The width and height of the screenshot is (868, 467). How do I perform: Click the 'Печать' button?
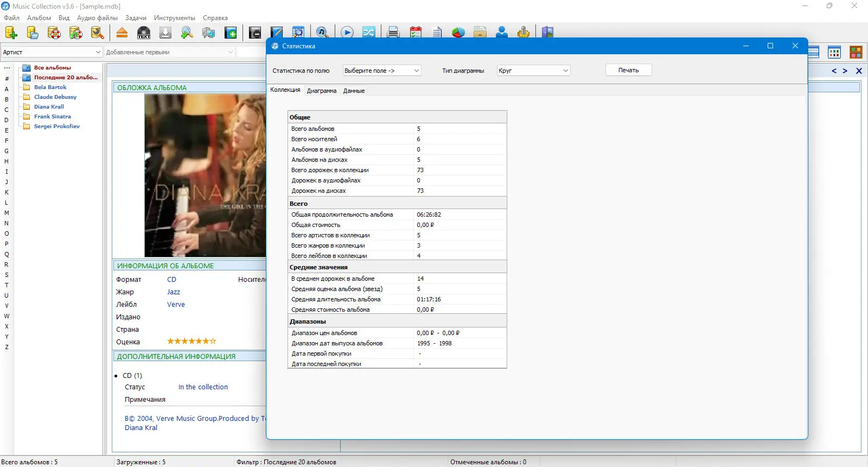pyautogui.click(x=628, y=70)
